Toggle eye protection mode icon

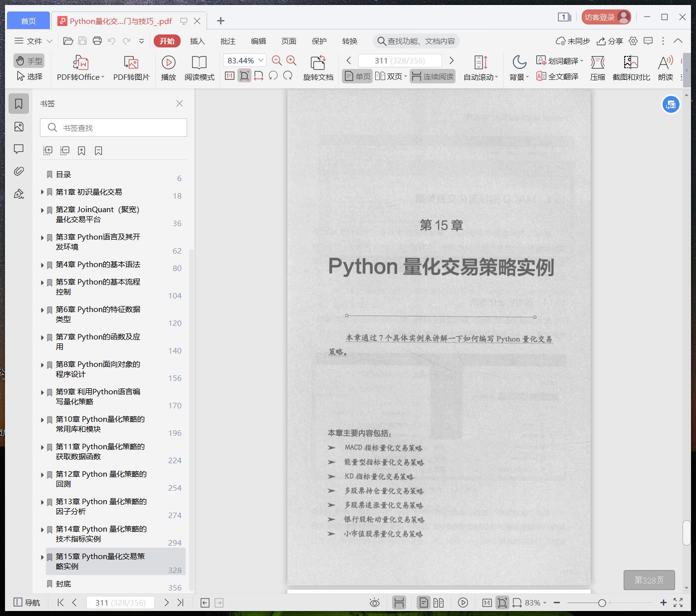coord(375,603)
